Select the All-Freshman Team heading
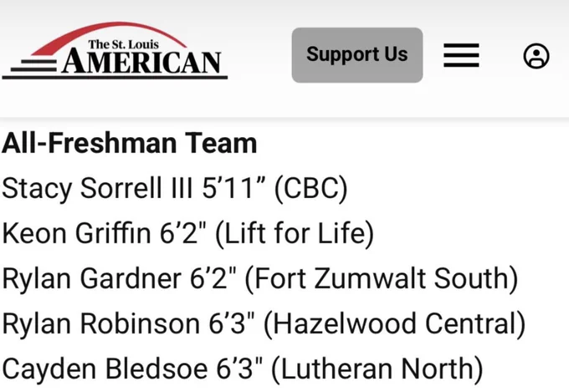The width and height of the screenshot is (569, 392). pos(130,143)
